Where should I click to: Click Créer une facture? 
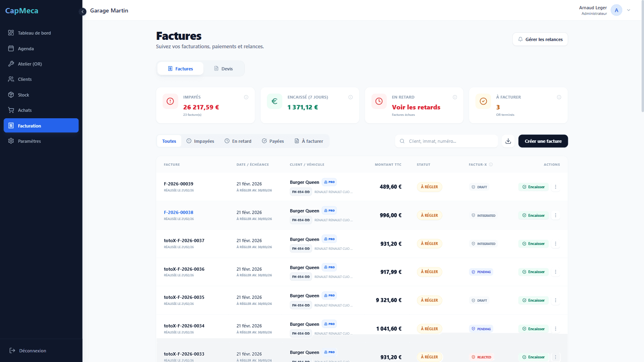click(543, 141)
